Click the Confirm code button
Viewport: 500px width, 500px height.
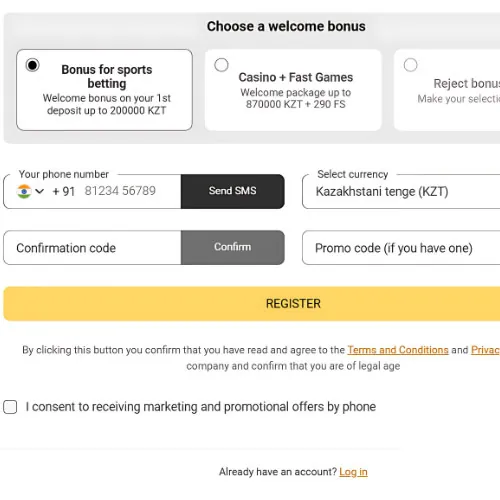[x=233, y=247]
